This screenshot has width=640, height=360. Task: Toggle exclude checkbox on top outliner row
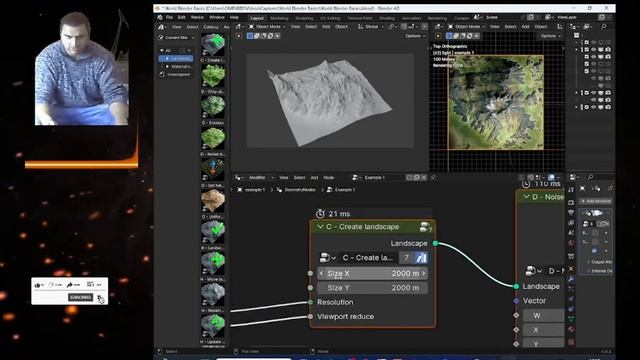click(587, 42)
